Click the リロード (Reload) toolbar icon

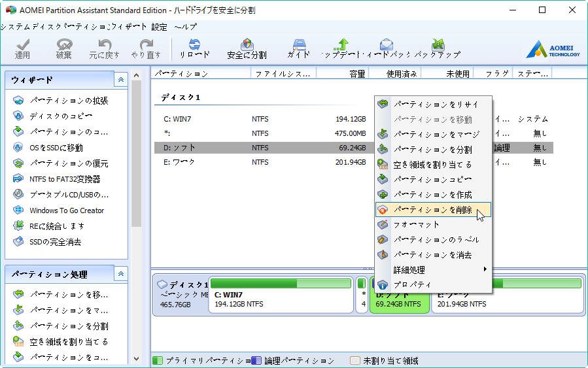(x=194, y=49)
